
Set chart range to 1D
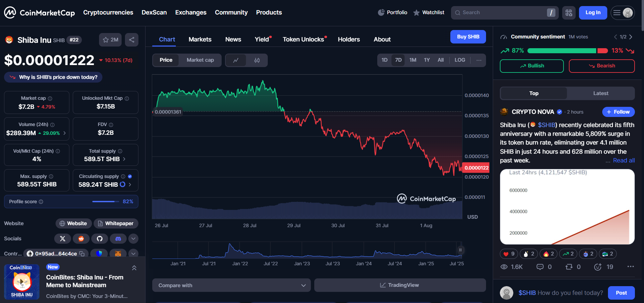pyautogui.click(x=385, y=60)
